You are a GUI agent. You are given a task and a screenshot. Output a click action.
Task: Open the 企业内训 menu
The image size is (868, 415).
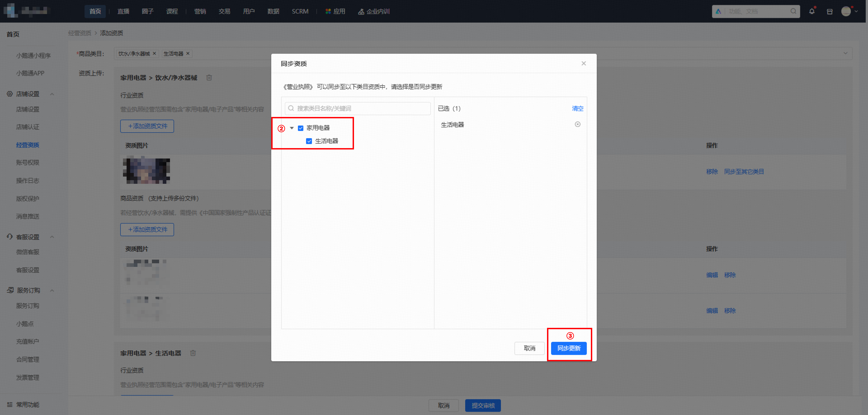(x=374, y=11)
